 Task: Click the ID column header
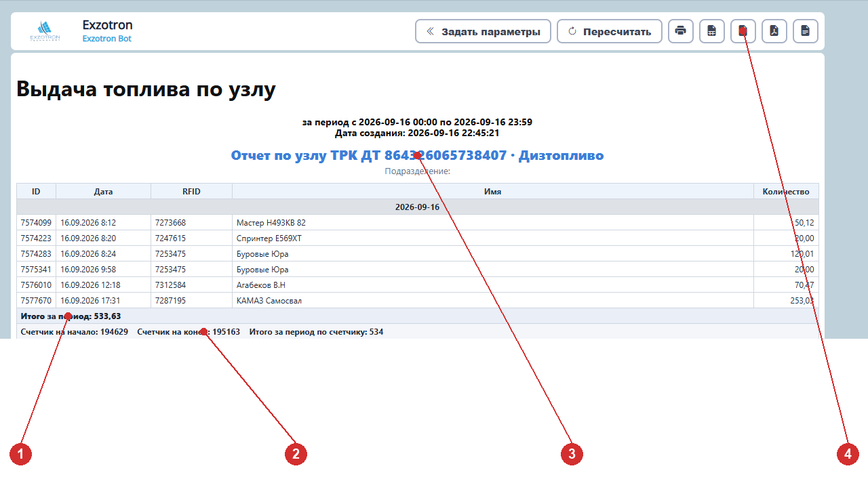(36, 191)
